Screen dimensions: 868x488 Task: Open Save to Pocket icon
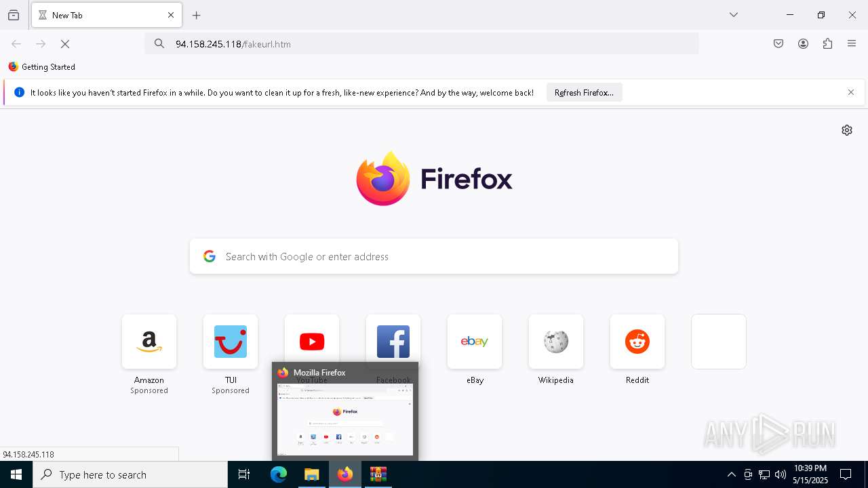[x=778, y=44]
